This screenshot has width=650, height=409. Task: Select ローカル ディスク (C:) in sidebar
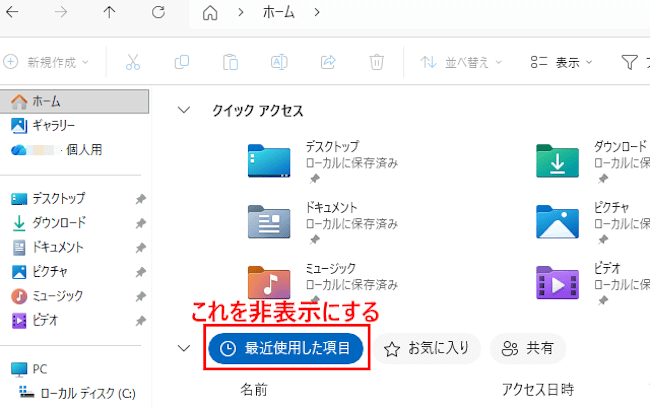pos(78,393)
